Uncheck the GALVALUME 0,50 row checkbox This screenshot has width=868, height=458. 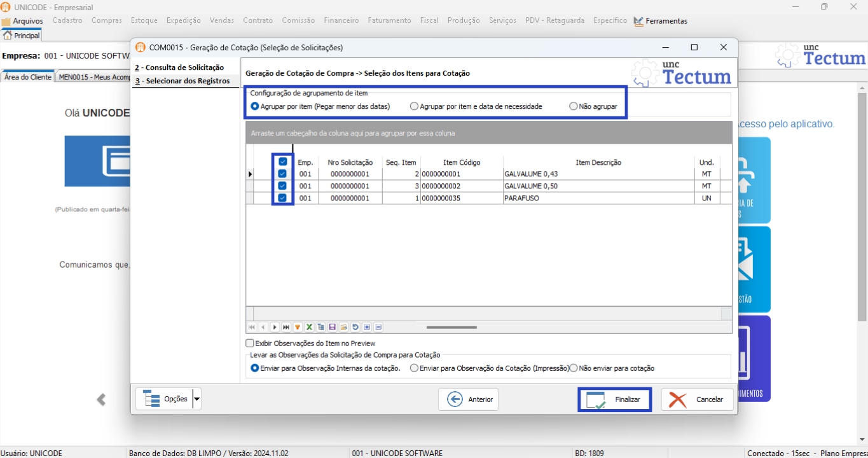pyautogui.click(x=282, y=186)
